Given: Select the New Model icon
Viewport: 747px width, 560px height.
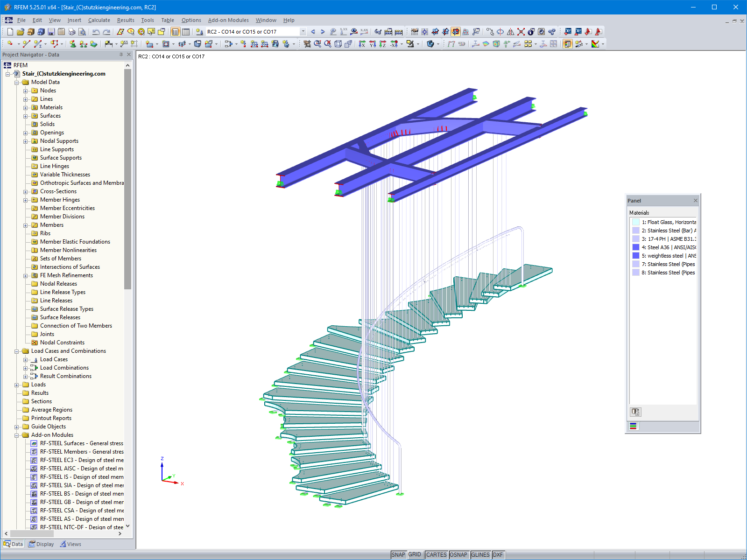Looking at the screenshot, I should [10, 32].
